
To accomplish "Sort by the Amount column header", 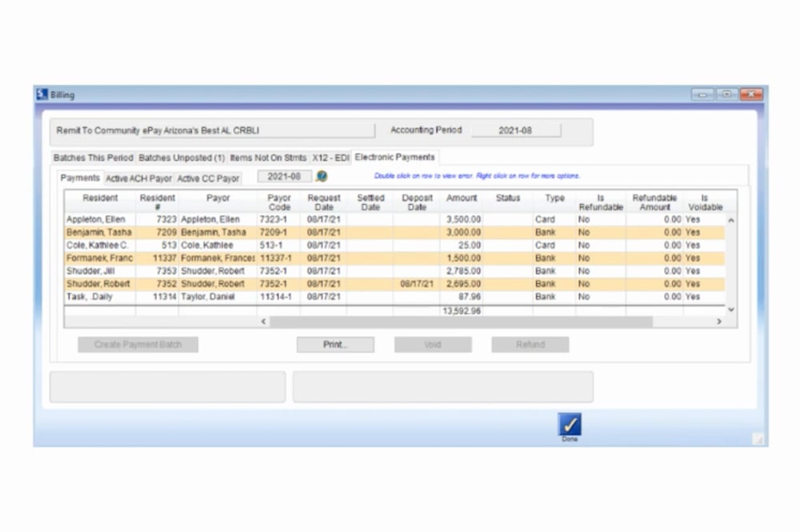I will 462,198.
